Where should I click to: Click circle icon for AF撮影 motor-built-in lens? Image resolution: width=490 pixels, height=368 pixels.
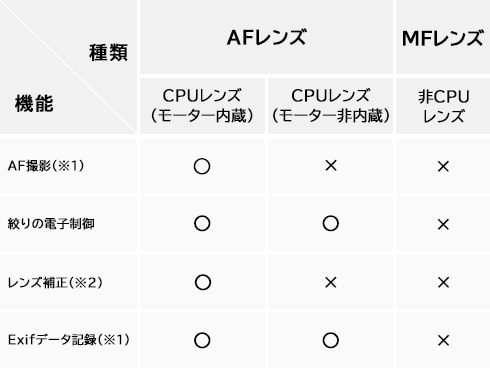pyautogui.click(x=202, y=166)
